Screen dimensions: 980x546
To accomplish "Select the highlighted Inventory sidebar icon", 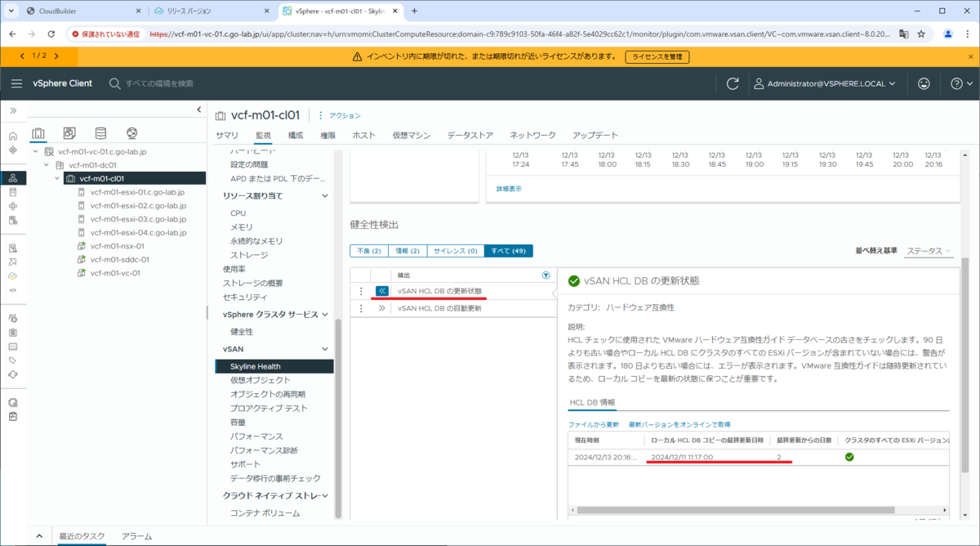I will [13, 178].
